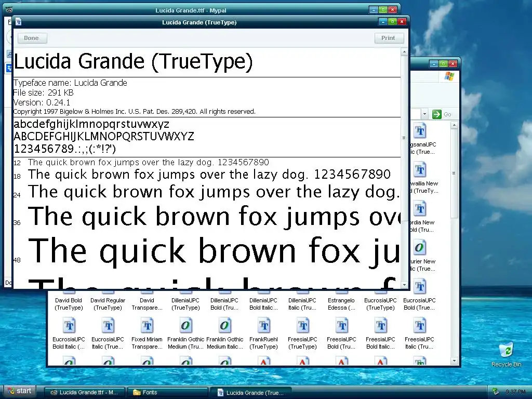Viewport: 532px width, 399px height.
Task: Select the FreesiaUPC Italic font icon
Action: (420, 325)
